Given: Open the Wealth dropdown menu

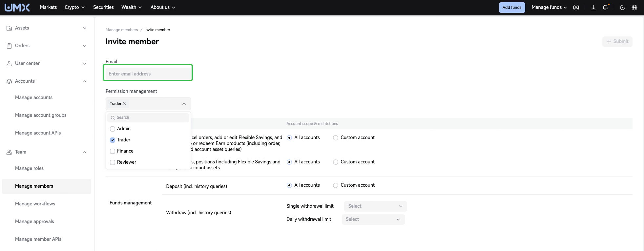Looking at the screenshot, I should tap(132, 7).
